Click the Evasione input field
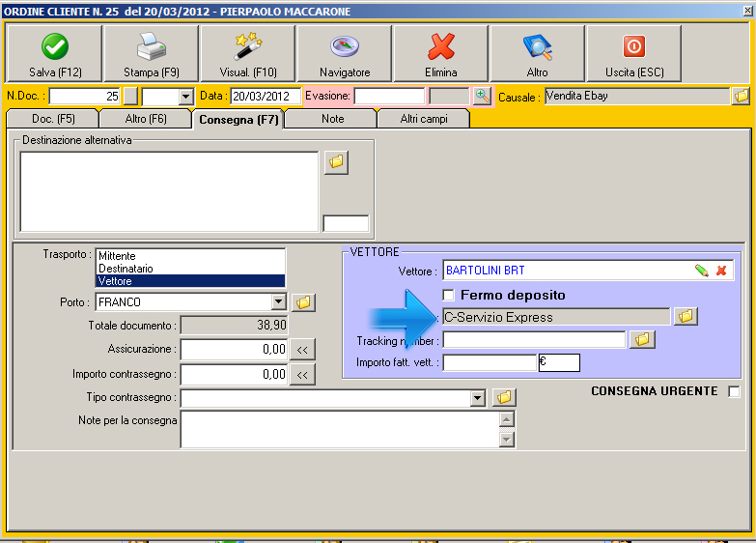Viewport: 756px width, 543px height. [x=389, y=96]
